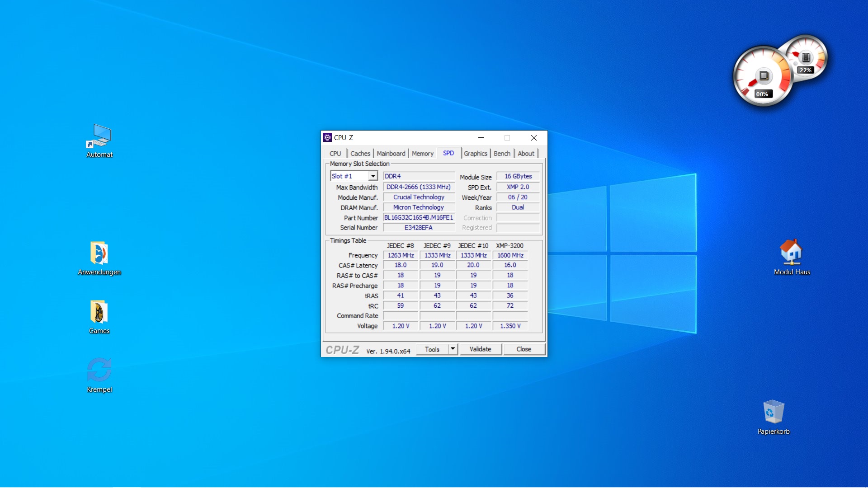Open the Papierkorb recycle bin
Viewport: 868px width, 488px height.
coord(773,412)
